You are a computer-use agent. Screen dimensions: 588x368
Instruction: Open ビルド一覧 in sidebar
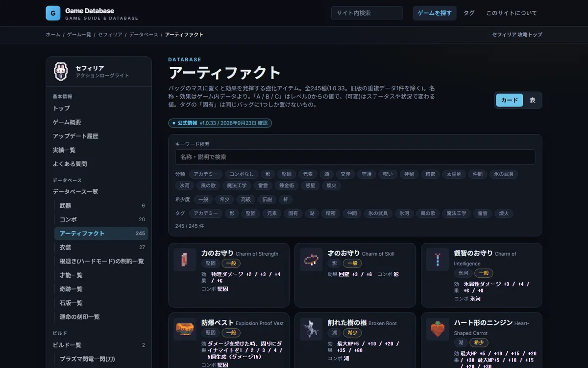coord(99,345)
